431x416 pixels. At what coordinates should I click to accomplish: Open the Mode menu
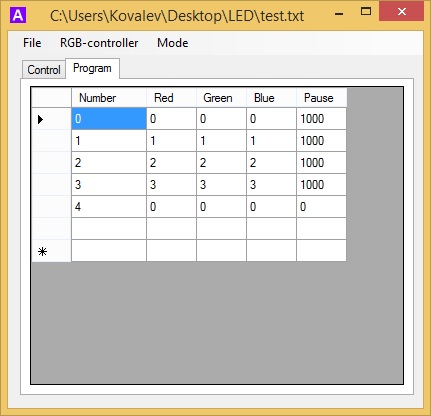173,43
